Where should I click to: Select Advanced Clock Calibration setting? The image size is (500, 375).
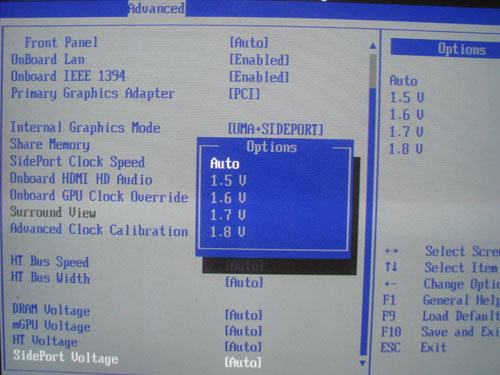[x=99, y=230]
